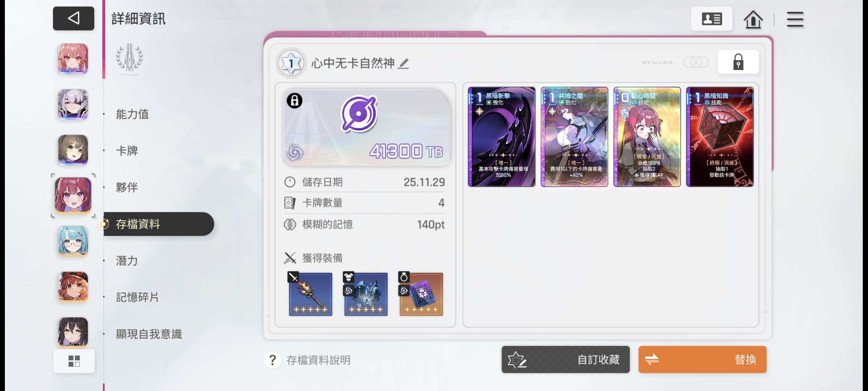The height and width of the screenshot is (391, 868).
Task: Open the profile card icon
Action: point(711,19)
